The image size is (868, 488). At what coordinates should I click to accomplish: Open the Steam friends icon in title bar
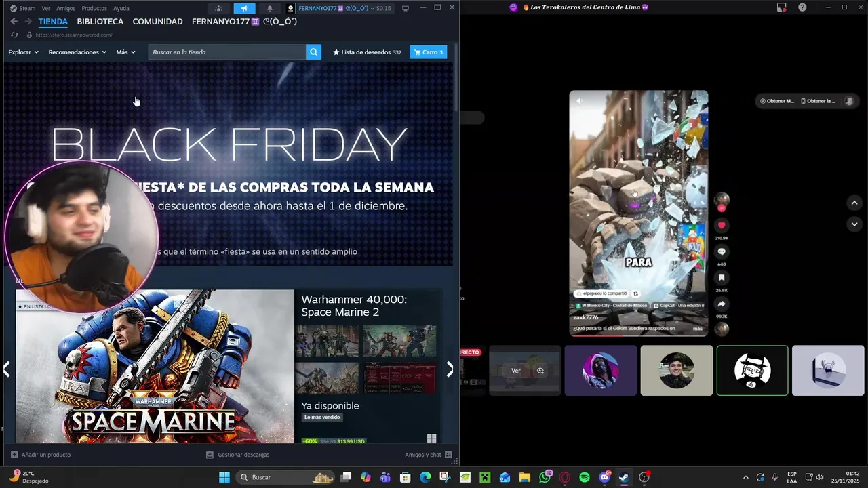218,8
